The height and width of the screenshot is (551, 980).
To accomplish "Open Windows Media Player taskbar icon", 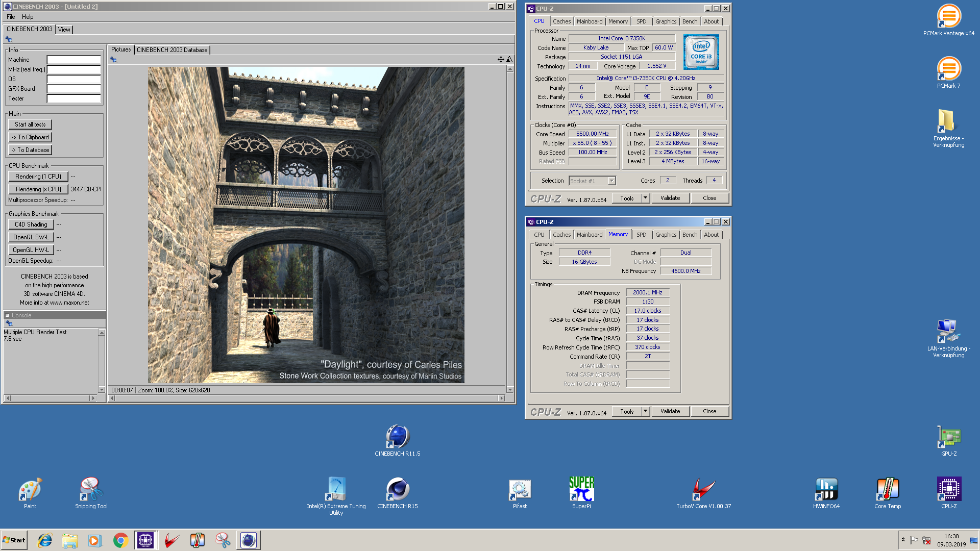I will click(95, 540).
